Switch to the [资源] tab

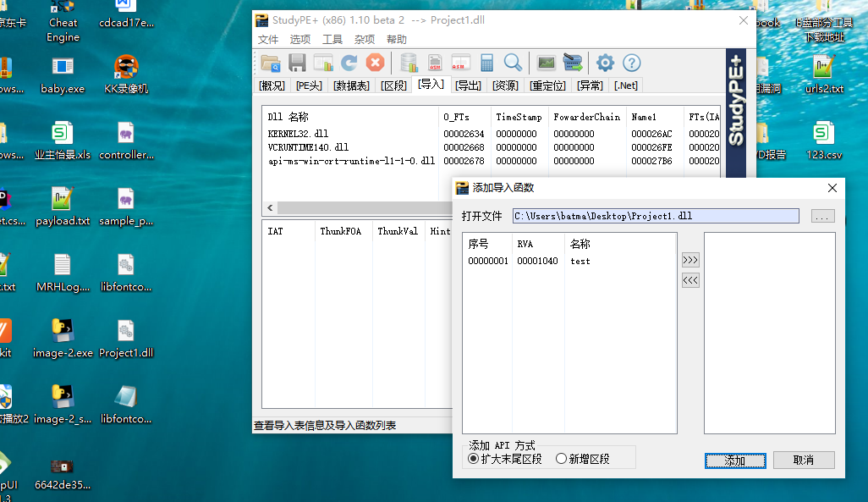[505, 86]
